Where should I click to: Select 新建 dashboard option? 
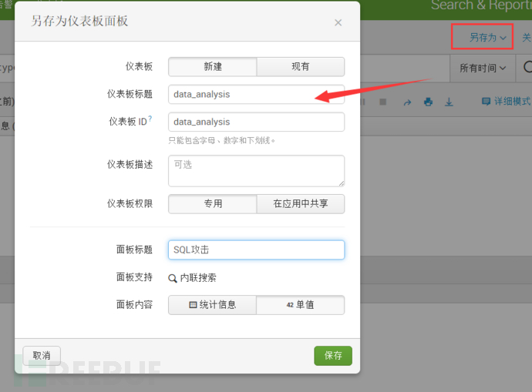click(x=213, y=67)
